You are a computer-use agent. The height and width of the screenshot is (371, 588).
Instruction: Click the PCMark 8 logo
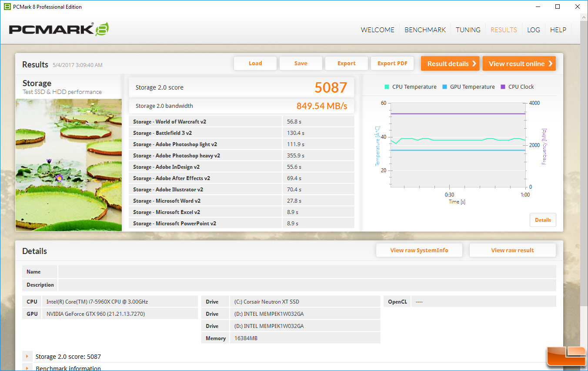tap(59, 29)
